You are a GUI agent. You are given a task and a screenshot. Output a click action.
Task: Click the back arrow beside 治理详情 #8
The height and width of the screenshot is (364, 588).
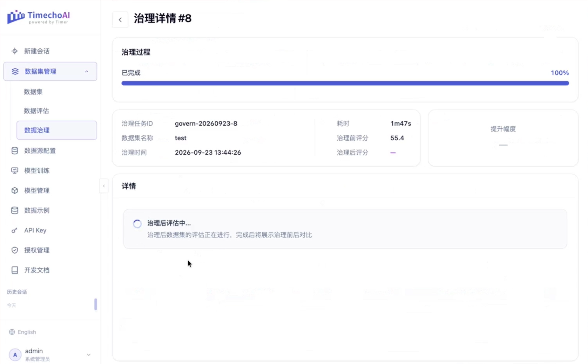coord(120,20)
